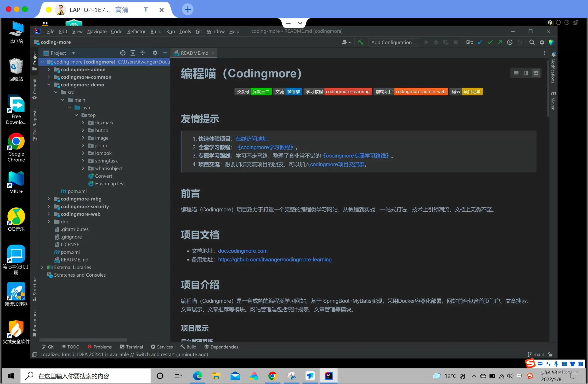The height and width of the screenshot is (384, 588).
Task: Toggle the Project tool window stripe button
Action: (34, 61)
